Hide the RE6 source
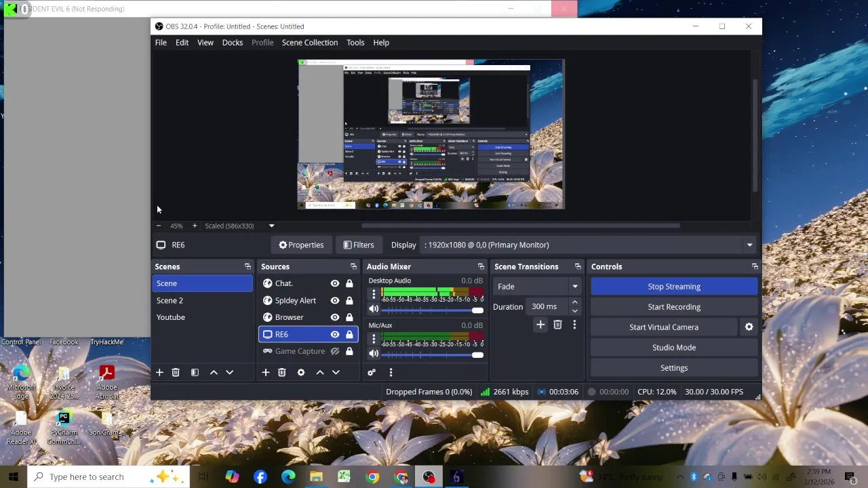The height and width of the screenshot is (488, 868). click(334, 334)
